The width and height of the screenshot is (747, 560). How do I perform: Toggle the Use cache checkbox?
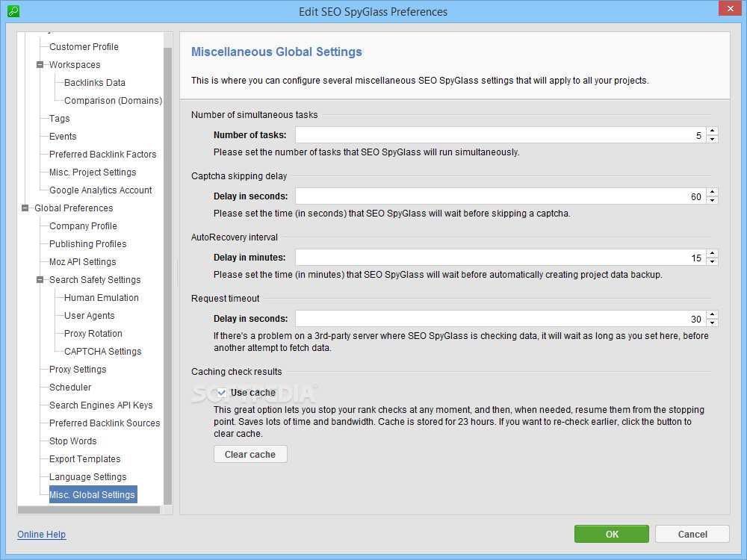pyautogui.click(x=222, y=393)
